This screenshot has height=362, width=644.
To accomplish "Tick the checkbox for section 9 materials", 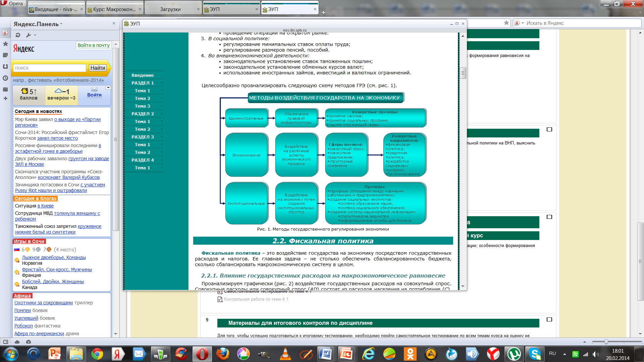I will tap(549, 319).
